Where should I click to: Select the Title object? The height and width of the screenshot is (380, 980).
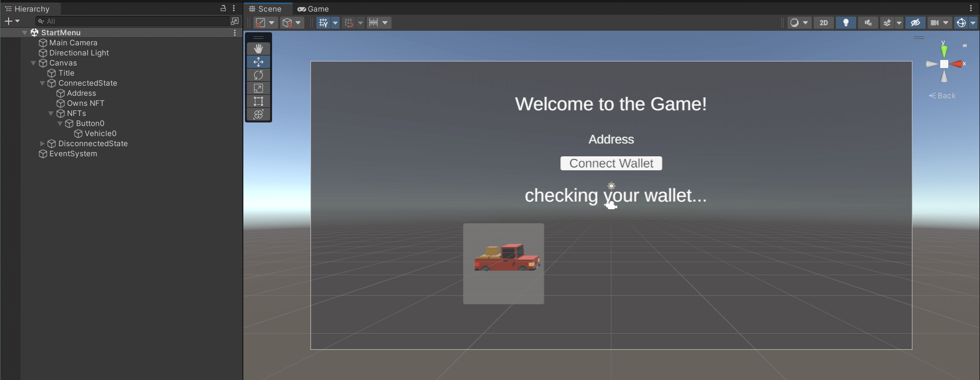(66, 73)
